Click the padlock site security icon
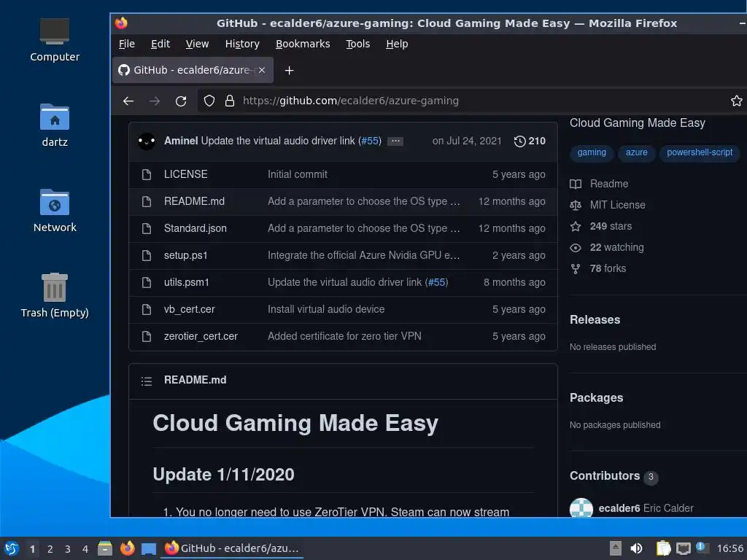The width and height of the screenshot is (747, 560). pos(230,101)
